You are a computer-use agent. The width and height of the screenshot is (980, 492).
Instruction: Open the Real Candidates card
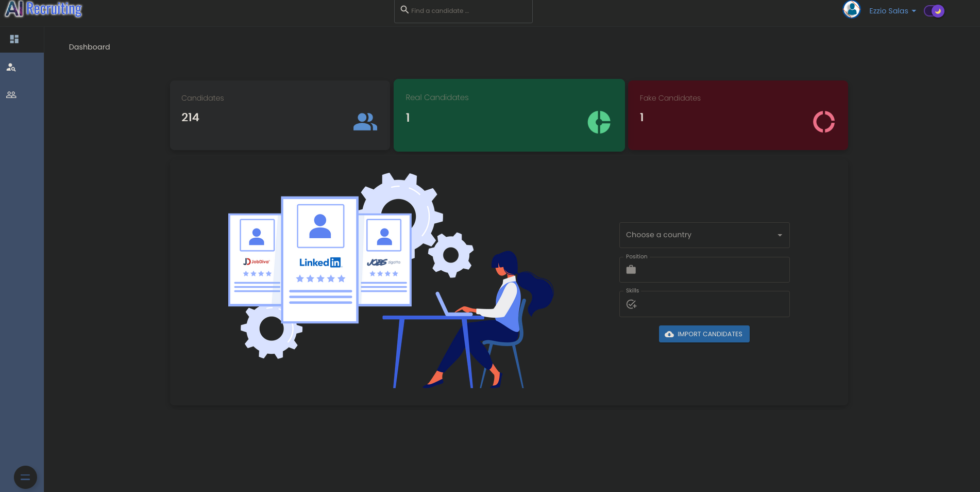coord(509,116)
